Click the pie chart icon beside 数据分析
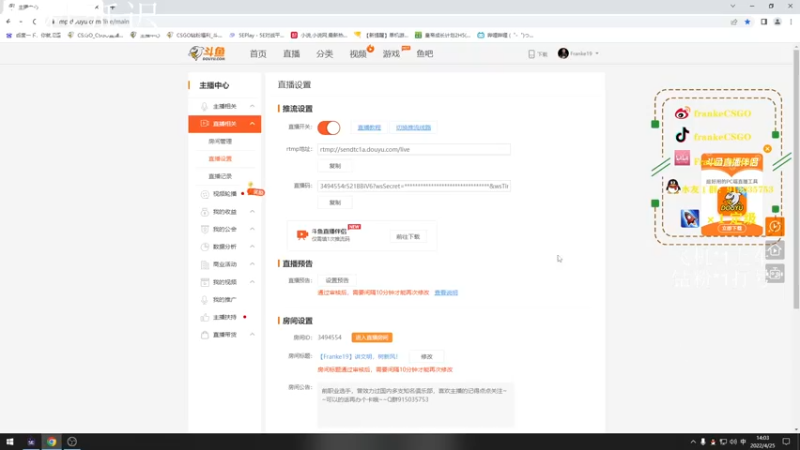Image resolution: width=800 pixels, height=450 pixels. tap(205, 246)
